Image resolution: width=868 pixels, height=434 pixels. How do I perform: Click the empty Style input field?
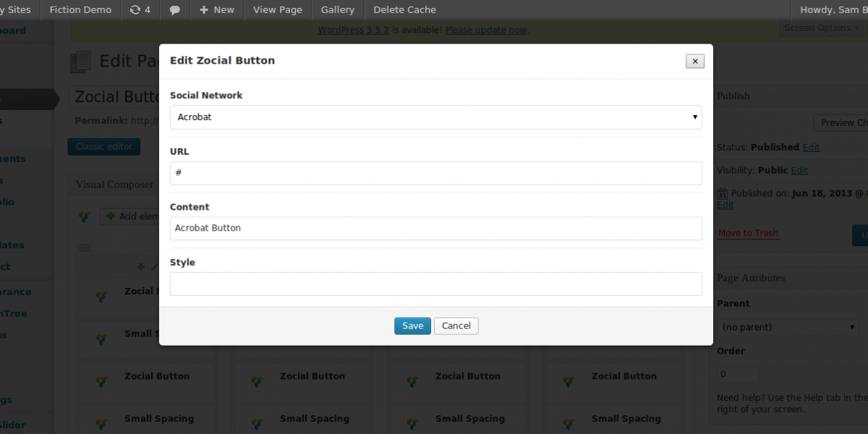point(436,284)
